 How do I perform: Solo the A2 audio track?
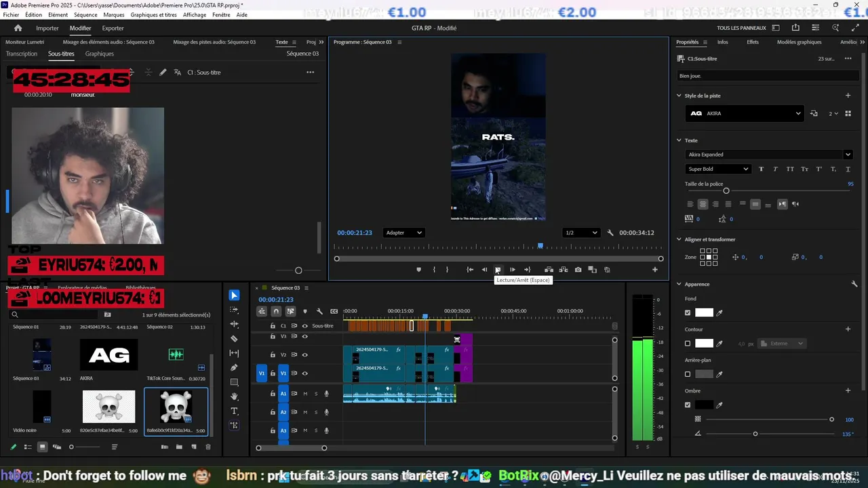315,412
